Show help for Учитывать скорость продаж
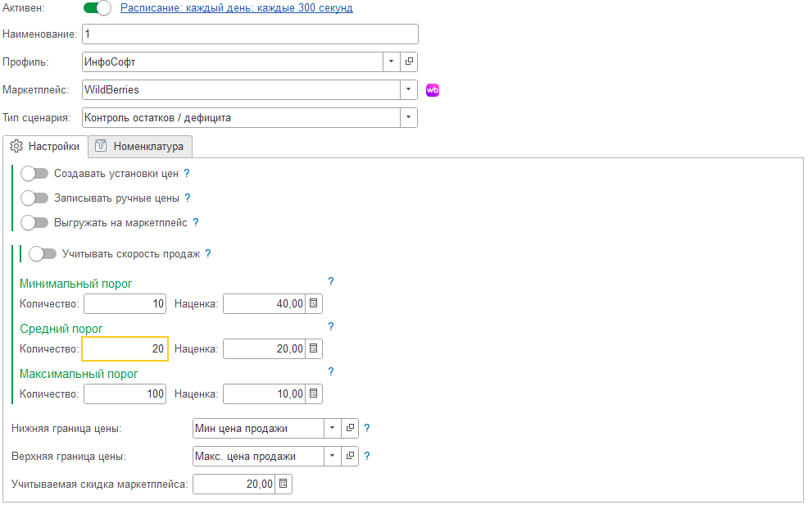 click(x=208, y=253)
